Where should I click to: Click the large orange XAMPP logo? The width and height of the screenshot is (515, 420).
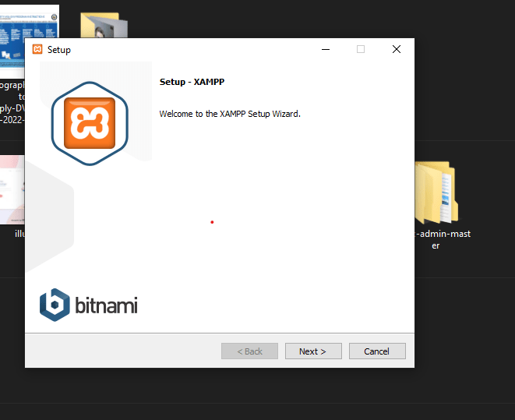(x=90, y=123)
